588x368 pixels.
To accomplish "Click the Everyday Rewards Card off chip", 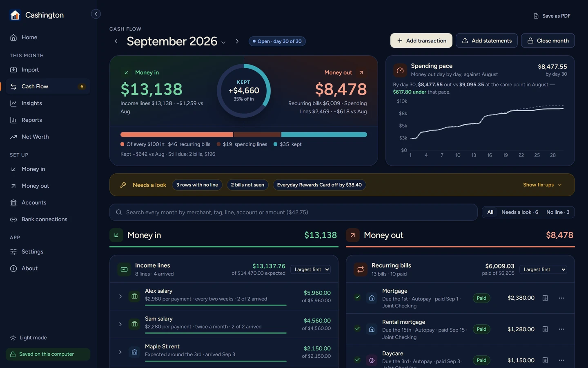I will [319, 185].
